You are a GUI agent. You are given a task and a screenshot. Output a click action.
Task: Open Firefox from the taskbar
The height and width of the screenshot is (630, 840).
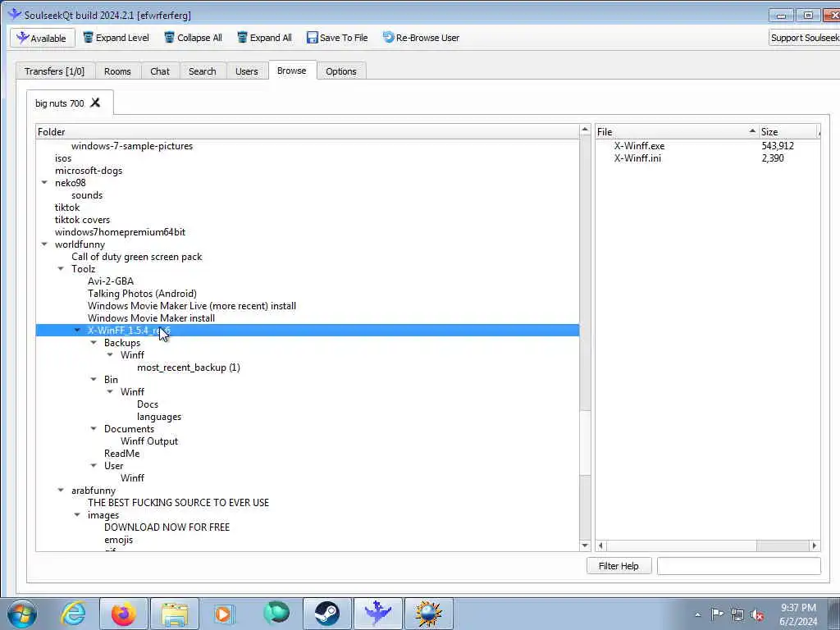[124, 614]
